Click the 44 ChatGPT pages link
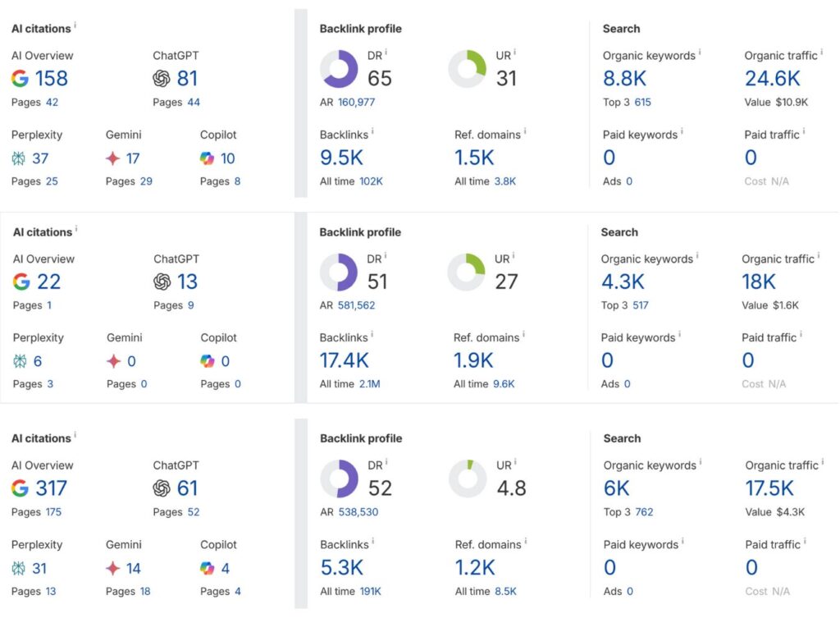The width and height of the screenshot is (840, 623). (x=193, y=103)
